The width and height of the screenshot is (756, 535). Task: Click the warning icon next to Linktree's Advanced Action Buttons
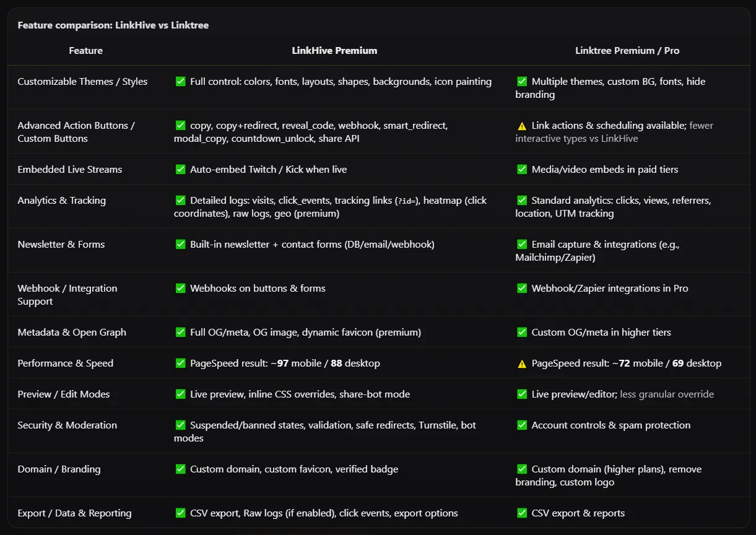tap(521, 125)
